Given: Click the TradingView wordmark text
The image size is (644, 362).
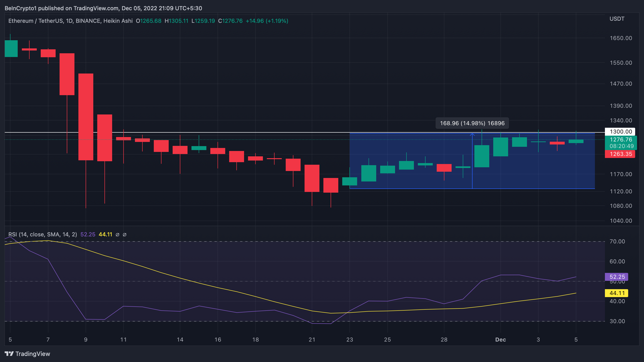Looking at the screenshot, I should 33,354.
